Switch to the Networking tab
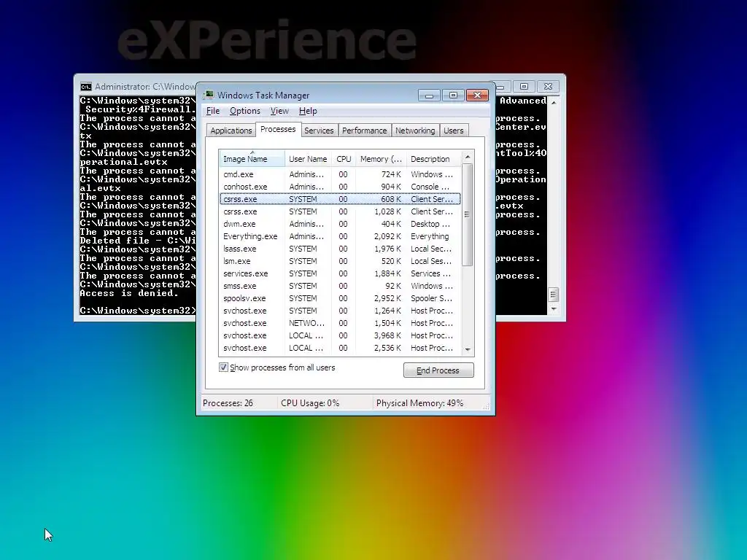747x560 pixels. (x=415, y=131)
